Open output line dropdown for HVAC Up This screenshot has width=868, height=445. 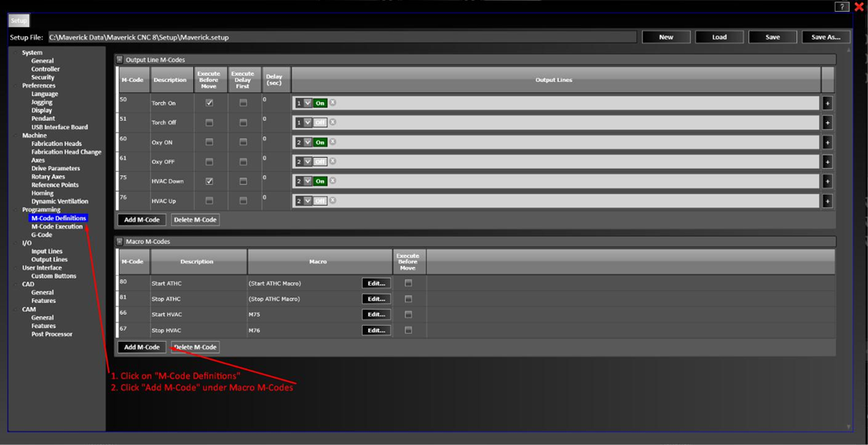(x=307, y=201)
